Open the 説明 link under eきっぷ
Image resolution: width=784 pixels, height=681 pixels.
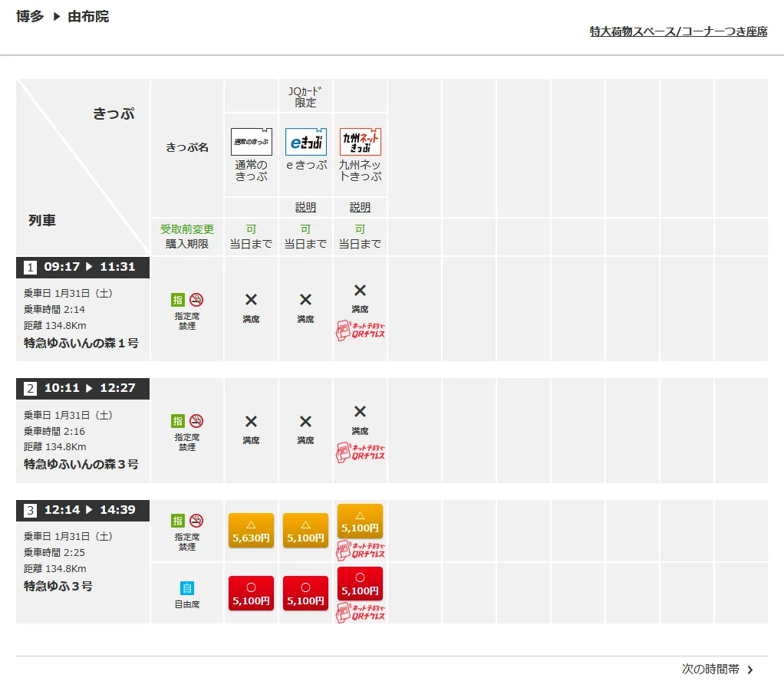click(305, 206)
